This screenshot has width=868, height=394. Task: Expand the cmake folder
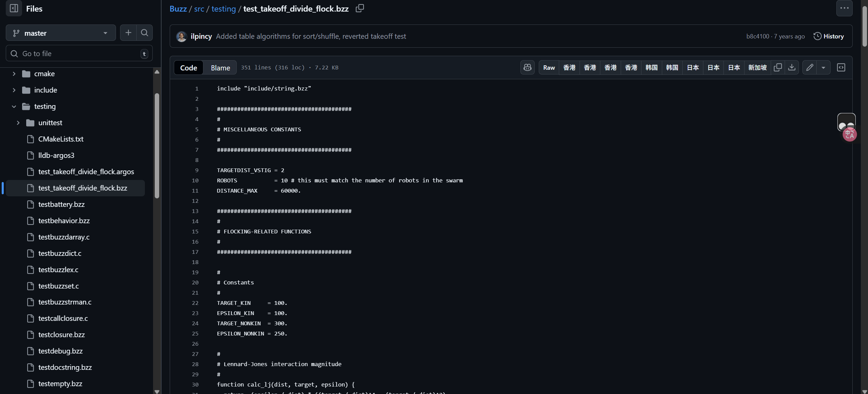(14, 74)
